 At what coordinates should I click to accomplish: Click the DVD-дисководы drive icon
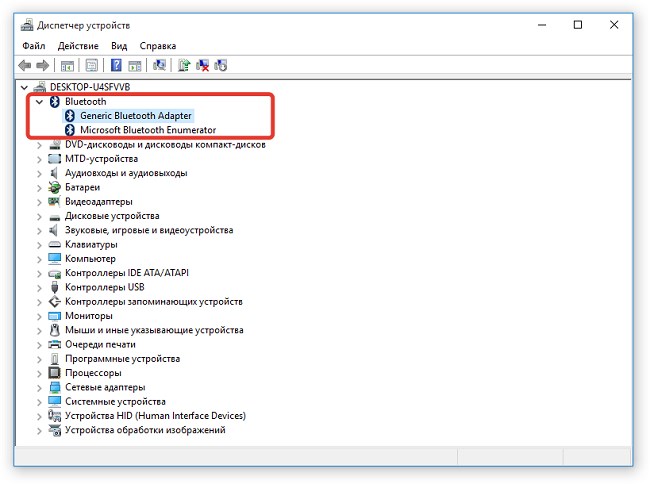click(55, 145)
